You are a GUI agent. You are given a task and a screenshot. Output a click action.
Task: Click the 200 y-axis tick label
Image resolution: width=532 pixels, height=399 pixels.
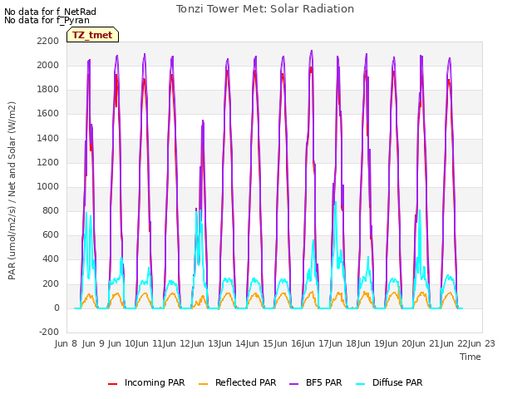[x=51, y=283]
